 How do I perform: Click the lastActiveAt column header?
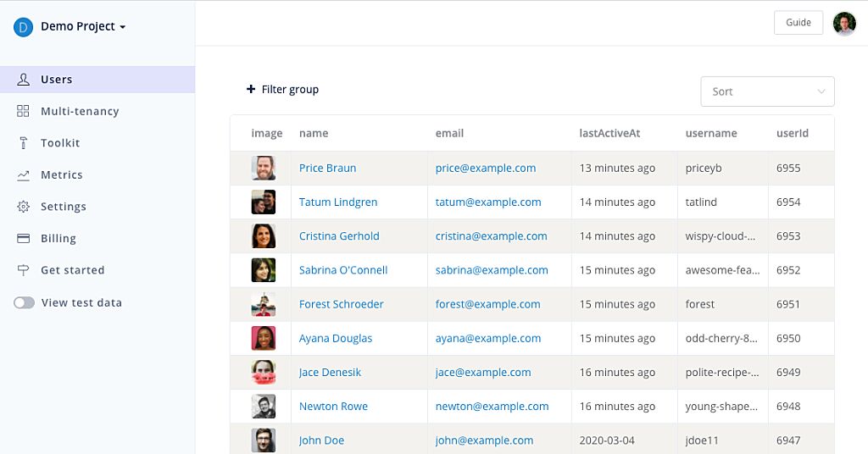[609, 133]
